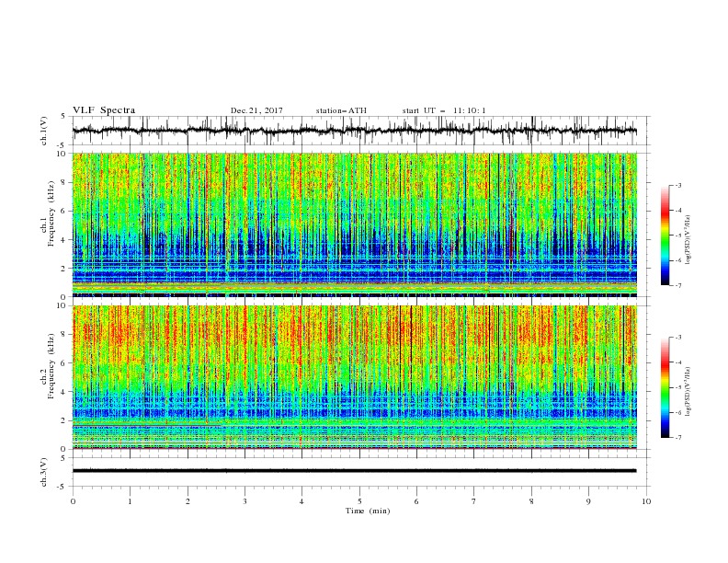Click the "-4" label on ch.2 colorbar
Screen dimensions: 728x563
(677, 362)
